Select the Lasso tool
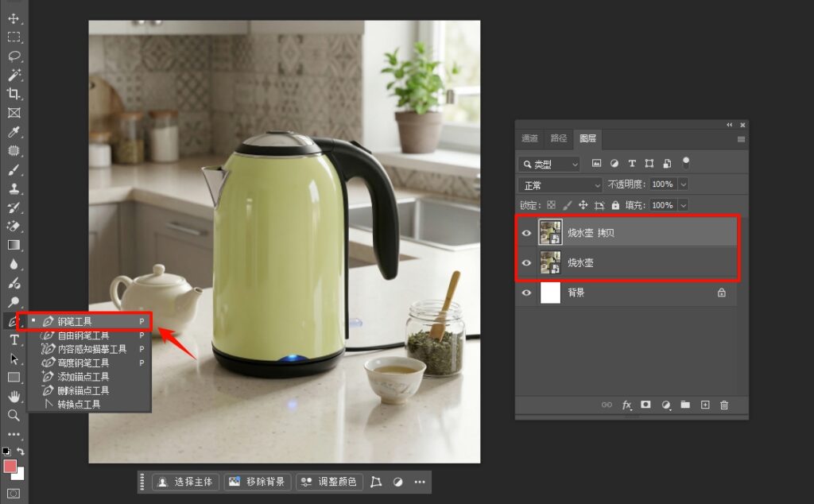The height and width of the screenshot is (504, 814). [x=14, y=56]
